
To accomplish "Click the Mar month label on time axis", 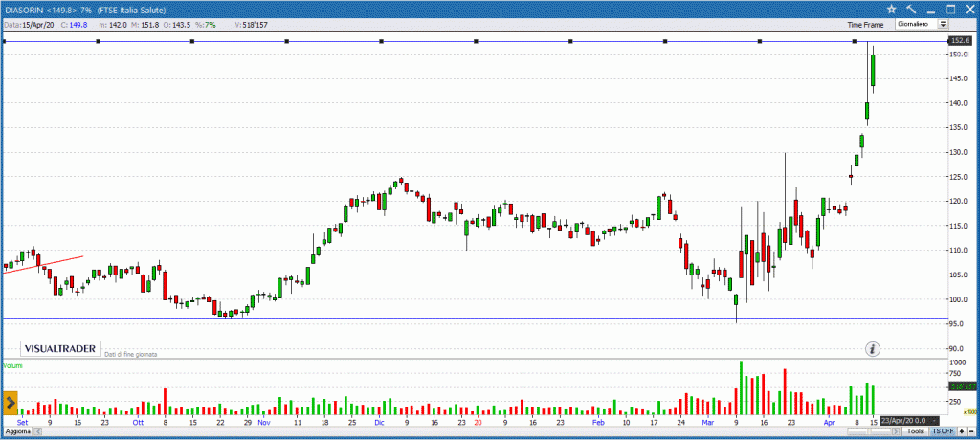I will (707, 423).
